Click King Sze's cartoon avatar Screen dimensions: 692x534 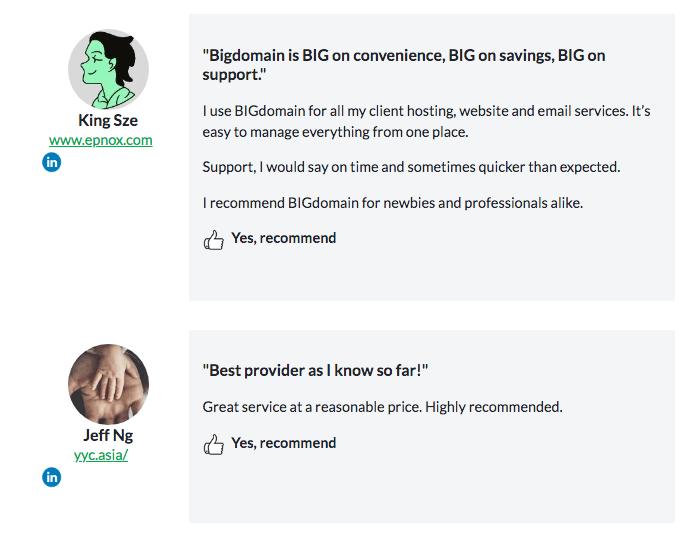pyautogui.click(x=108, y=69)
